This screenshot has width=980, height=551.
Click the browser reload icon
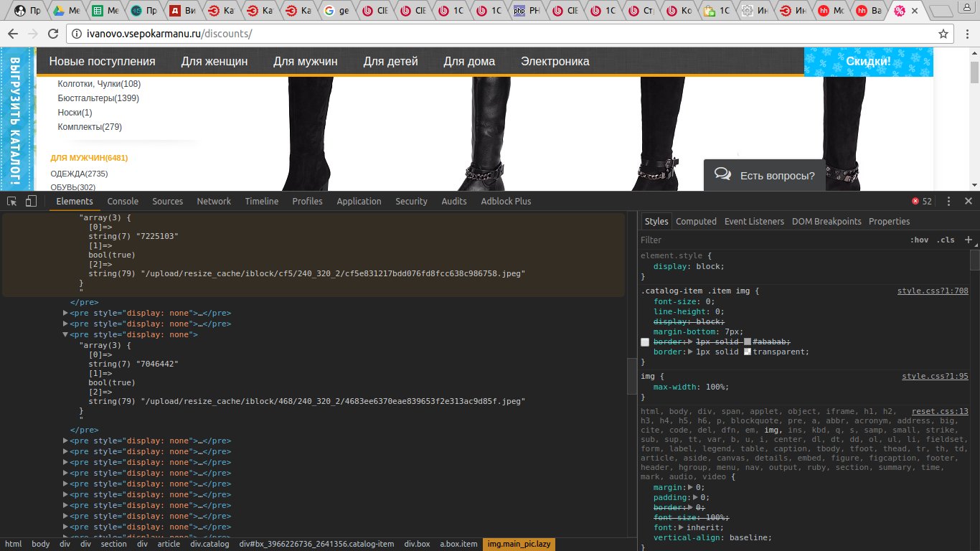(54, 34)
